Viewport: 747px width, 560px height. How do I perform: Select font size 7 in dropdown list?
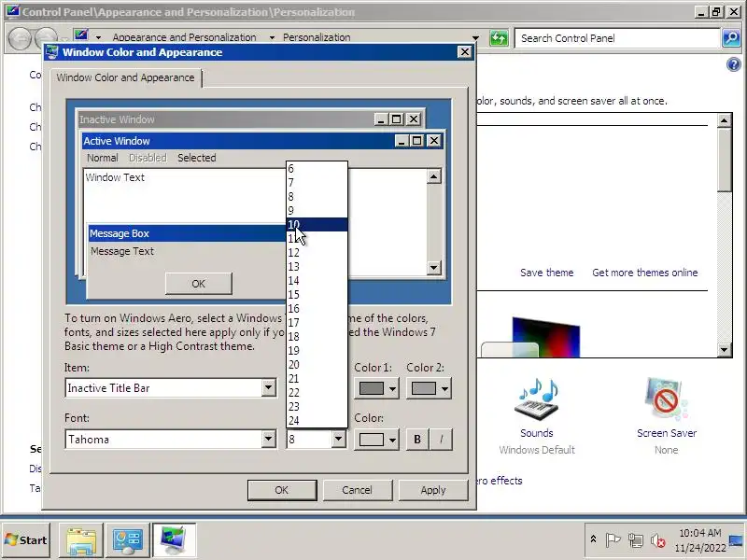pos(317,182)
